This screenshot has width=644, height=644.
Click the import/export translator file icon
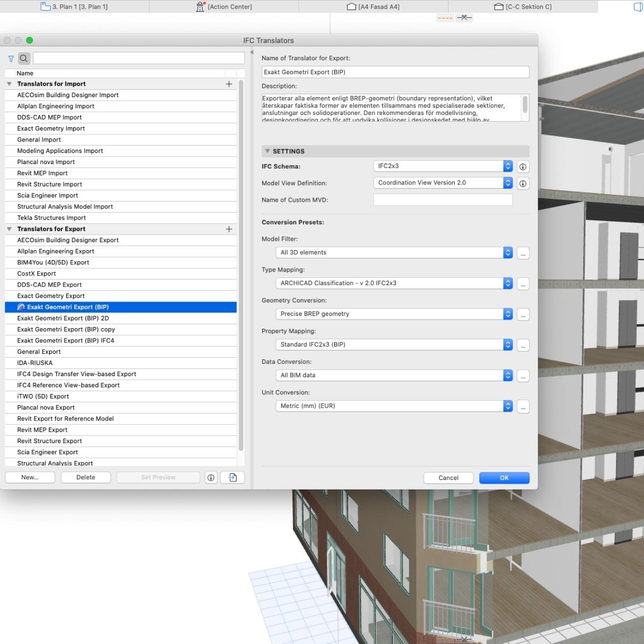pyautogui.click(x=233, y=477)
